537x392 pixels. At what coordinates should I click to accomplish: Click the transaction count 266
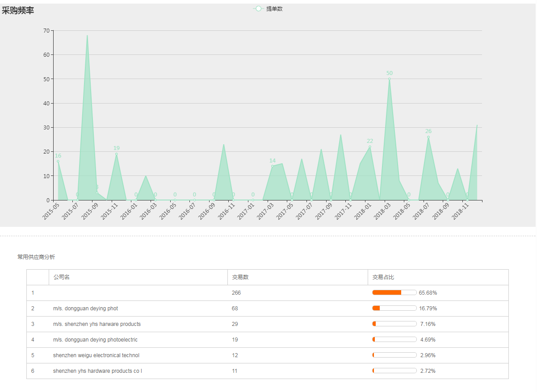[x=236, y=293]
